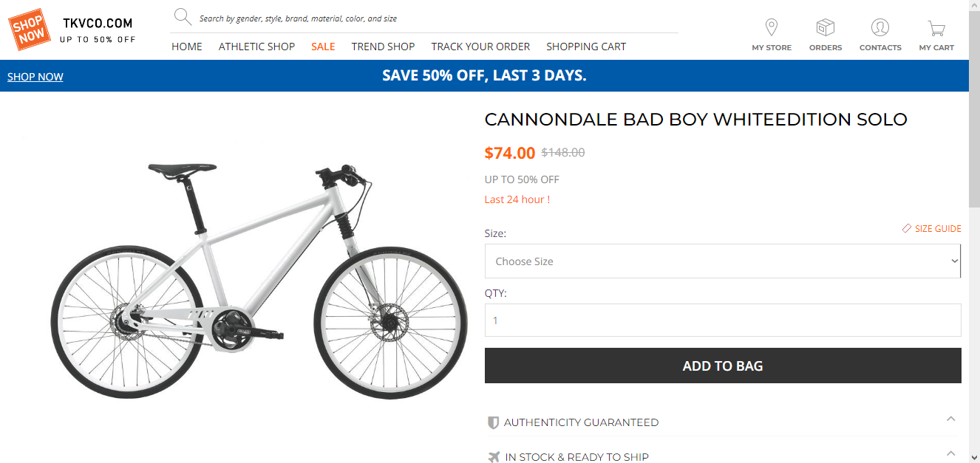Navigate to Track Your Order
The image size is (980, 463).
pyautogui.click(x=480, y=47)
